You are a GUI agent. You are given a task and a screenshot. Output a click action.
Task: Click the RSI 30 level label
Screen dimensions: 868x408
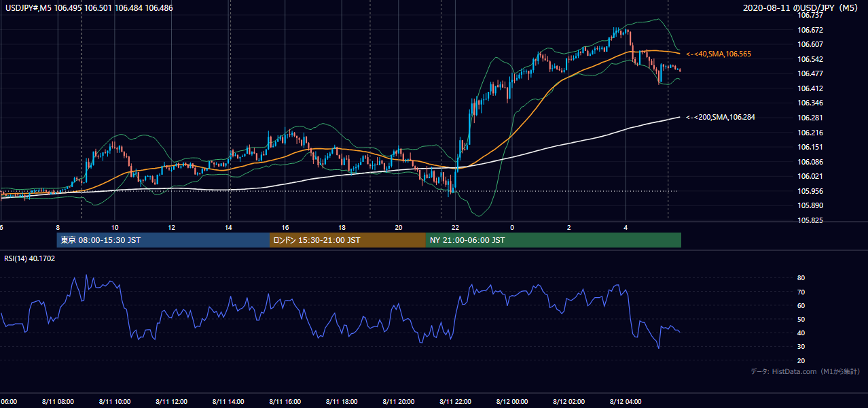coord(801,347)
